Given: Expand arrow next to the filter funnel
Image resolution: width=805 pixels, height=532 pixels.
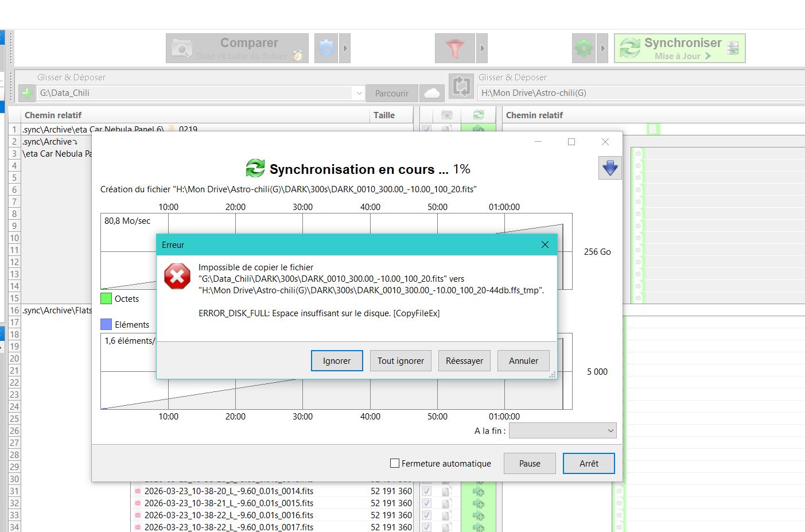Looking at the screenshot, I should point(482,48).
